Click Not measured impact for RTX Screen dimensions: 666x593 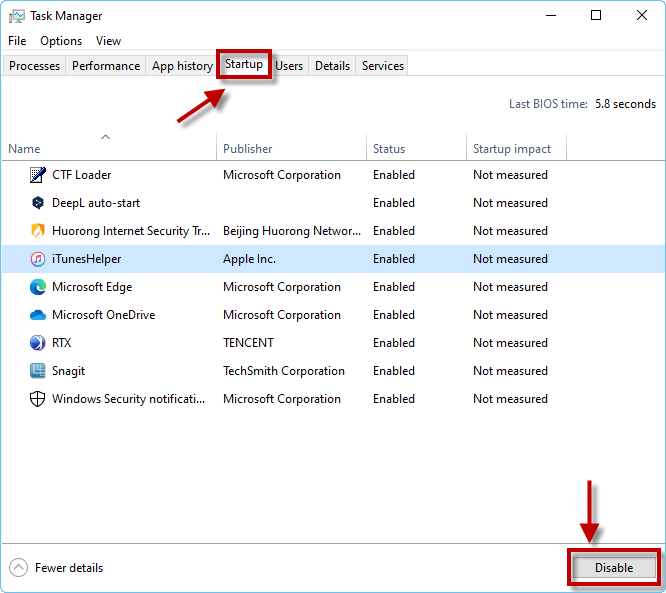pyautogui.click(x=511, y=343)
